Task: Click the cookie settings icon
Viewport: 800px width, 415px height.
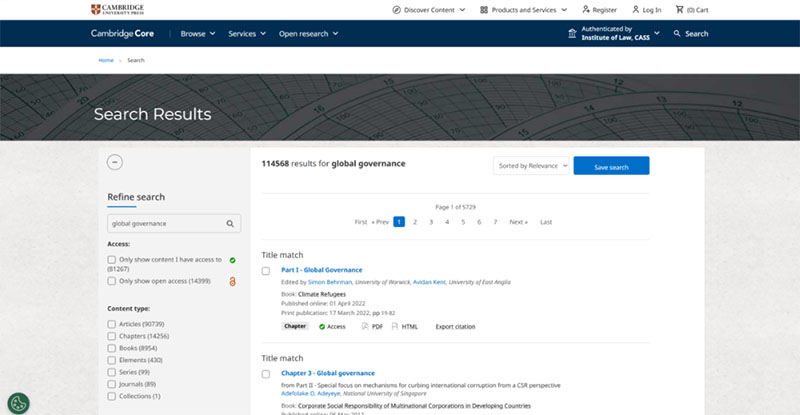Action: point(18,402)
